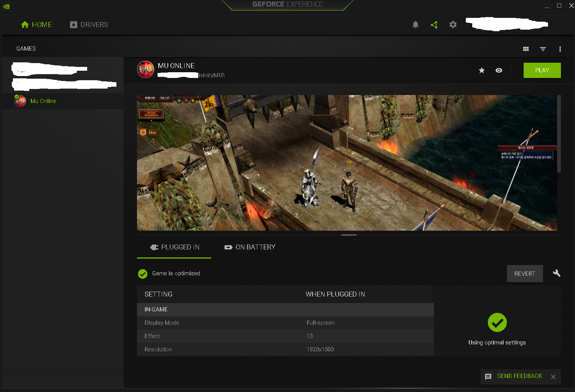Open the share overlay icon
This screenshot has height=392, width=575.
(x=434, y=25)
